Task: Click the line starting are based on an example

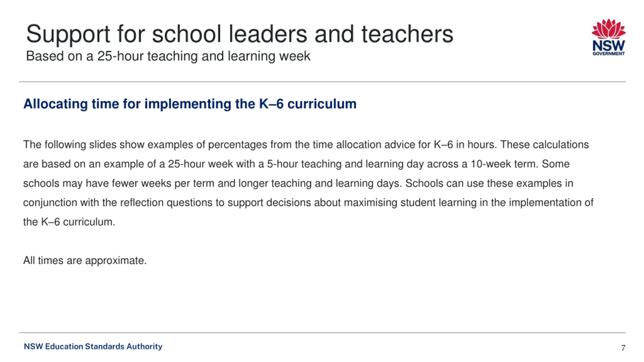Action: tap(296, 164)
